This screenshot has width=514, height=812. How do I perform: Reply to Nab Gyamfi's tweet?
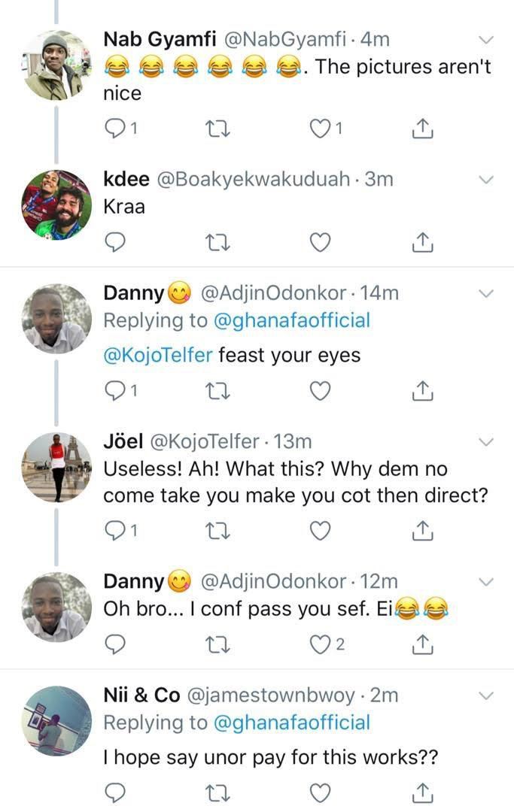[114, 129]
